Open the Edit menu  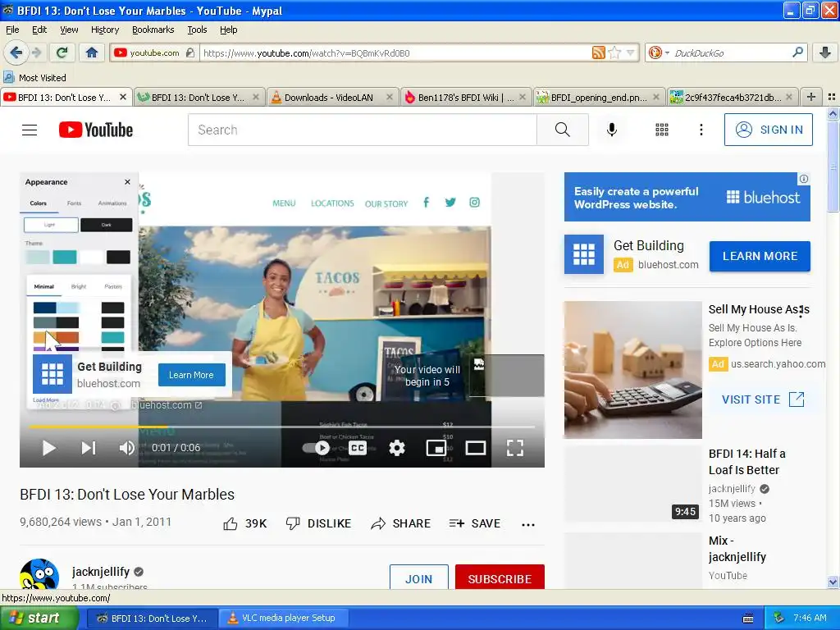point(39,30)
